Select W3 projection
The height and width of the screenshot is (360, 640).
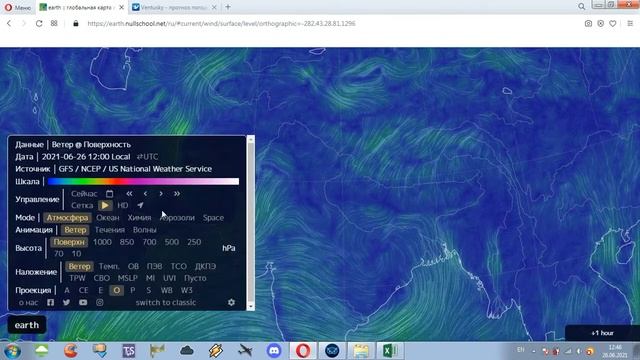point(187,290)
